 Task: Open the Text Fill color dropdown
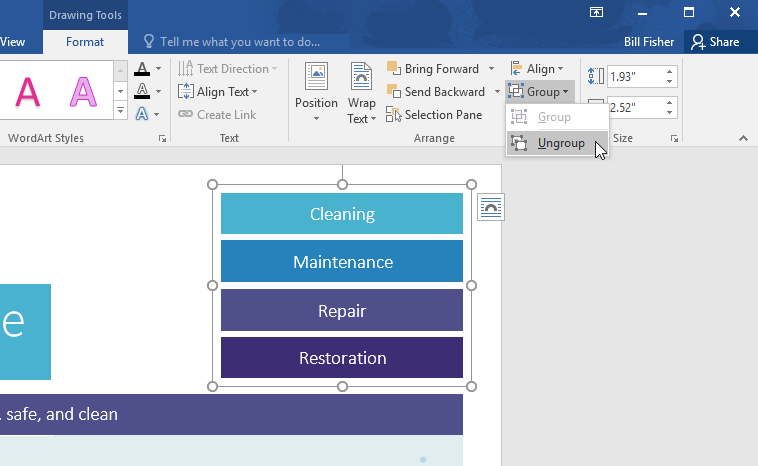158,69
